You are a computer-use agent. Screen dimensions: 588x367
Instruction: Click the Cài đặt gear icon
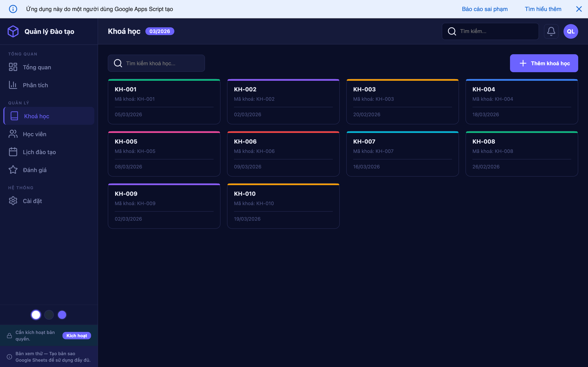point(13,201)
